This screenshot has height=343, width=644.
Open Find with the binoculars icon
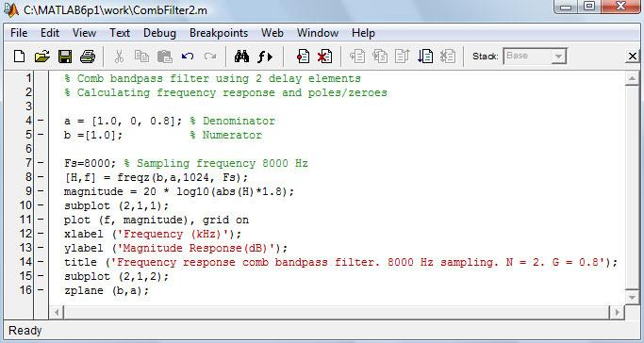(x=241, y=57)
